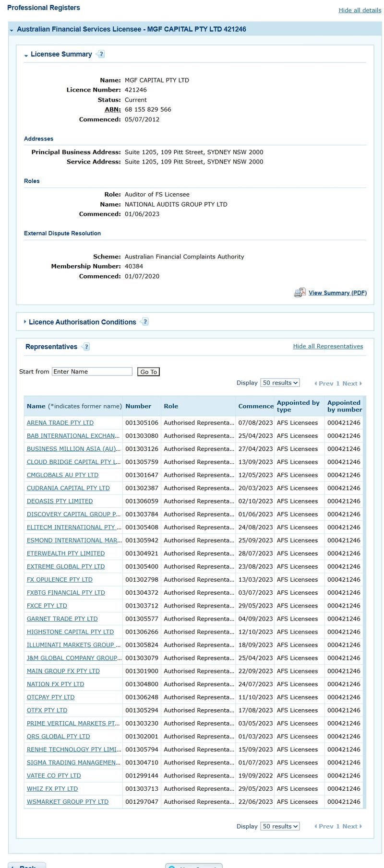Collapse the Australian Financial Services Licensee section
This screenshot has height=868, width=384.
12,30
